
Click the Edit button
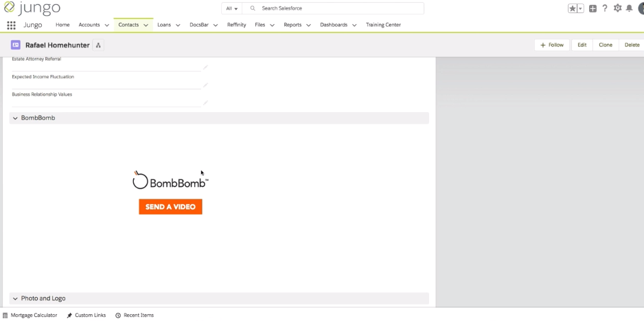pos(582,45)
